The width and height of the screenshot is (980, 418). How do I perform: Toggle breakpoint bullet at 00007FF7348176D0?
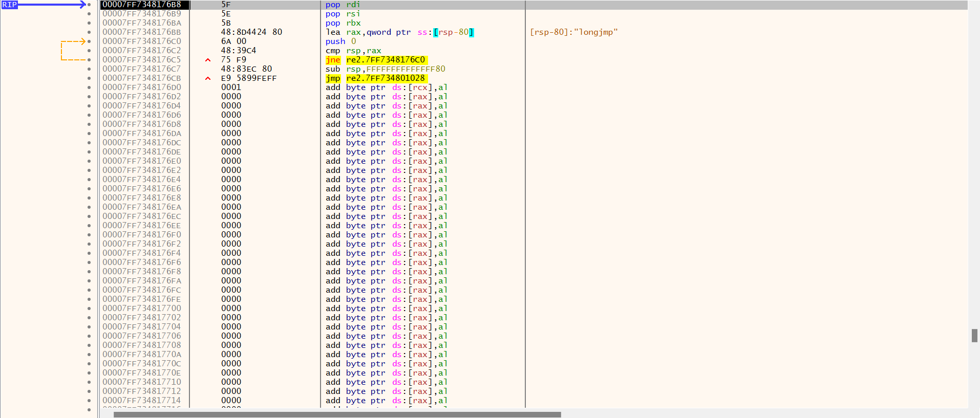pos(89,87)
